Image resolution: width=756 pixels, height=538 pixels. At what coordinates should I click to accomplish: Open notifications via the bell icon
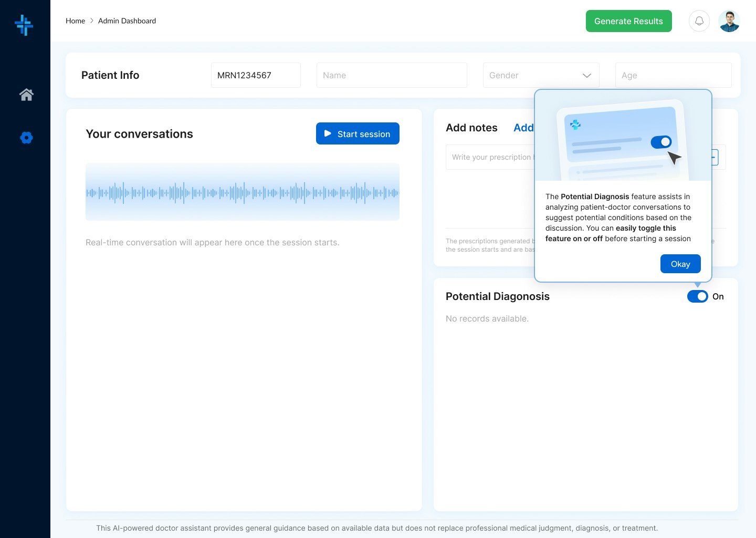pyautogui.click(x=699, y=20)
